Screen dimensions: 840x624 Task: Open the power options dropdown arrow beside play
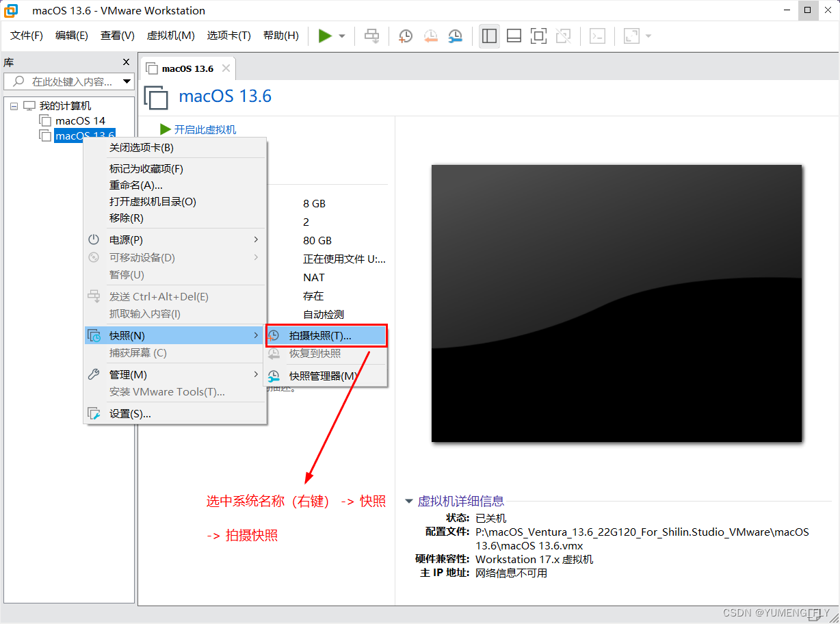pyautogui.click(x=342, y=36)
